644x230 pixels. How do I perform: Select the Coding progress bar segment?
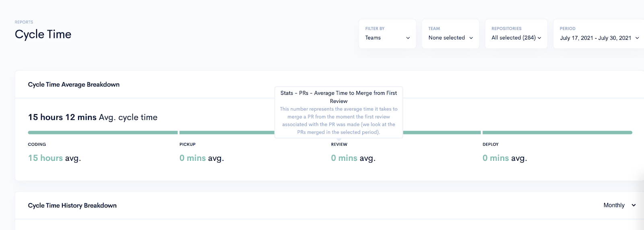(x=103, y=132)
